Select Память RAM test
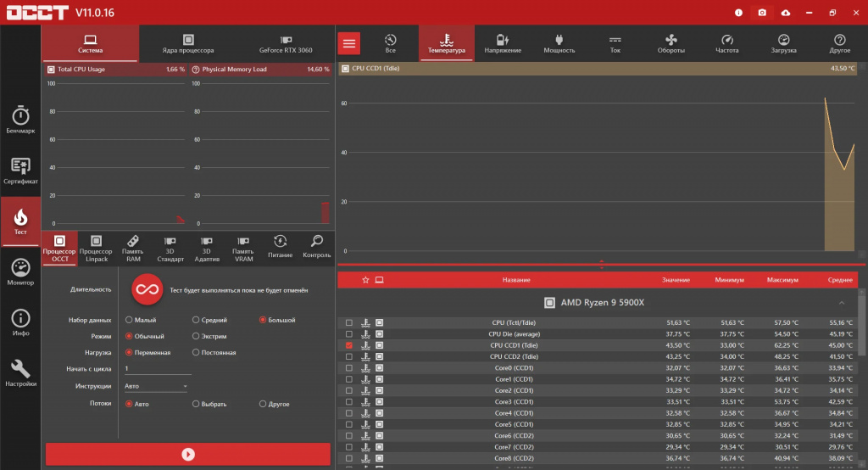The width and height of the screenshot is (868, 470). click(133, 249)
